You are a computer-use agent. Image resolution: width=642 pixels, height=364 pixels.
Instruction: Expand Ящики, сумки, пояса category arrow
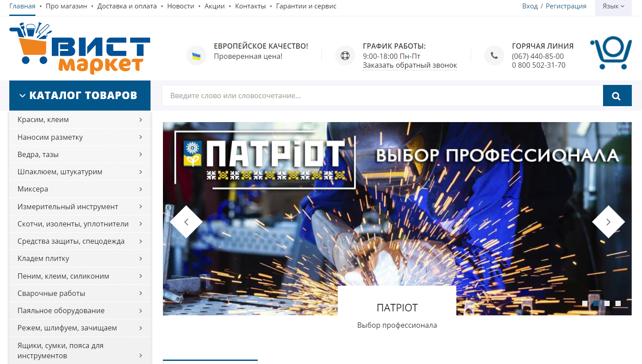tap(140, 356)
